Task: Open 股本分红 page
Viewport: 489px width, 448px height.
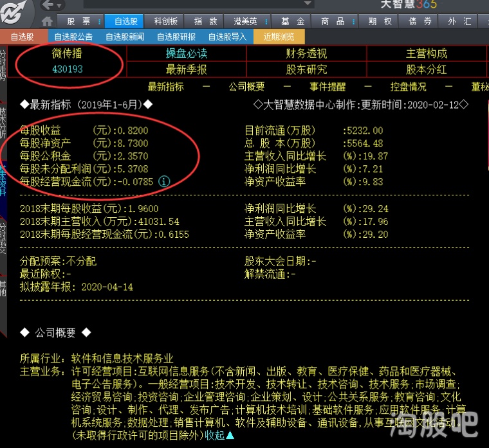Action: point(426,69)
